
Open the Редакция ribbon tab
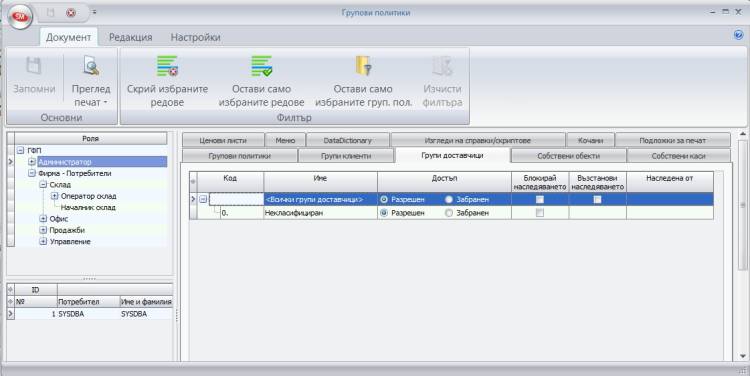131,37
